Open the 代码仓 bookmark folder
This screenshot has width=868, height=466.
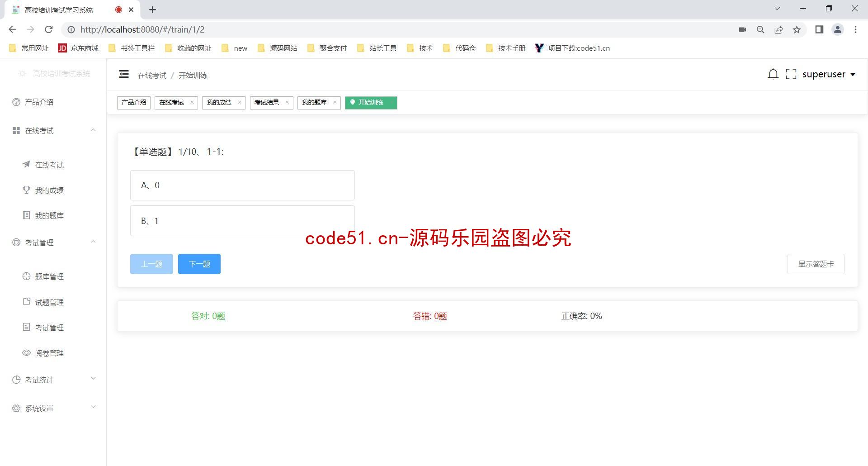(459, 48)
